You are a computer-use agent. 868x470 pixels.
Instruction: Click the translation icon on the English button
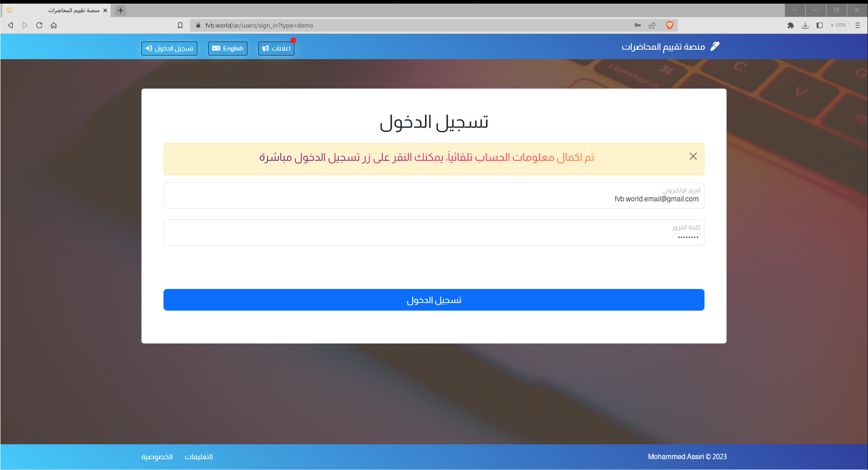pyautogui.click(x=216, y=48)
